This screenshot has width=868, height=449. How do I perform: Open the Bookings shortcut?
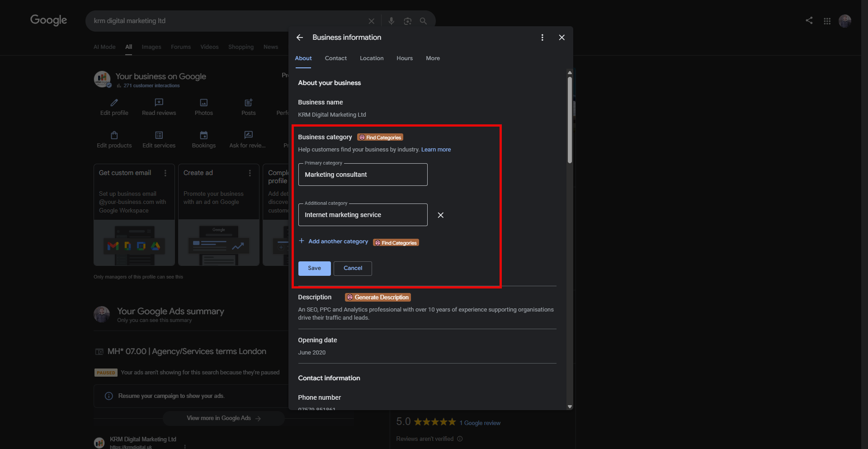tap(203, 140)
